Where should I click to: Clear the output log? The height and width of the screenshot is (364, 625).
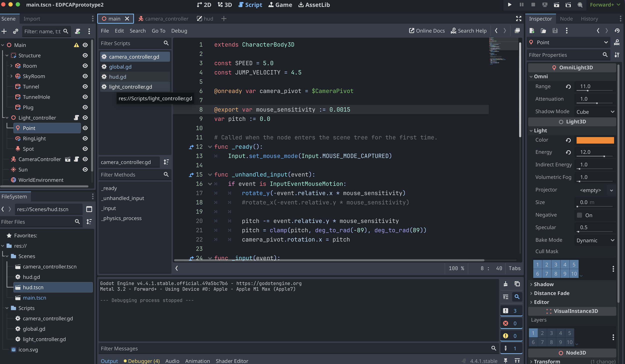[505, 284]
